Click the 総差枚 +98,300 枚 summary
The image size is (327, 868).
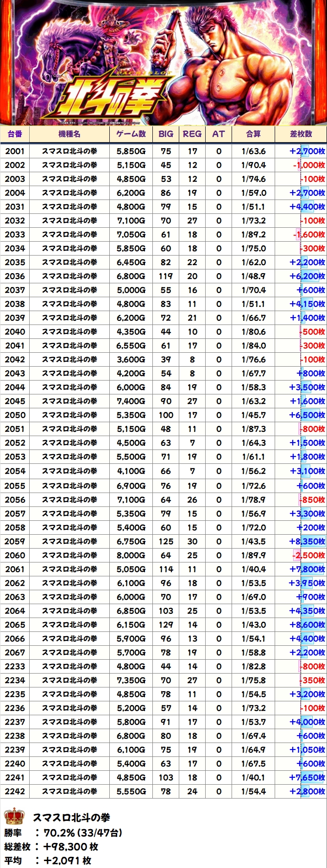[52, 847]
